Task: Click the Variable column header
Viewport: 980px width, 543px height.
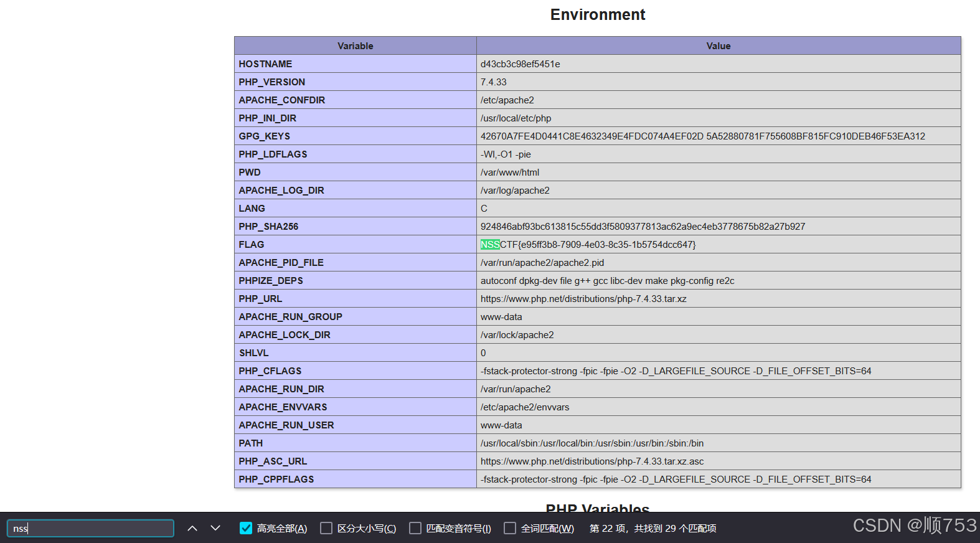Action: [x=356, y=45]
